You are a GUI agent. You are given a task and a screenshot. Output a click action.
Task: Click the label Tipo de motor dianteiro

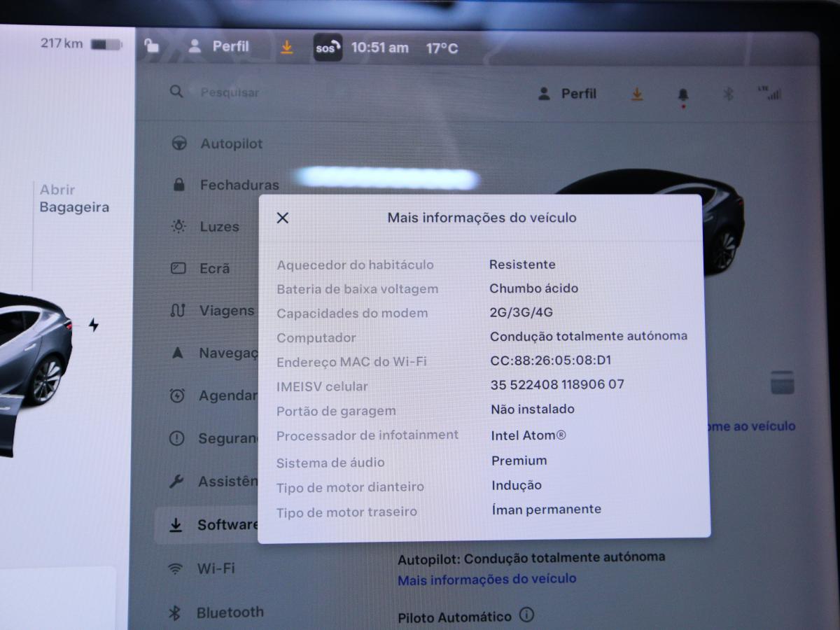click(350, 487)
